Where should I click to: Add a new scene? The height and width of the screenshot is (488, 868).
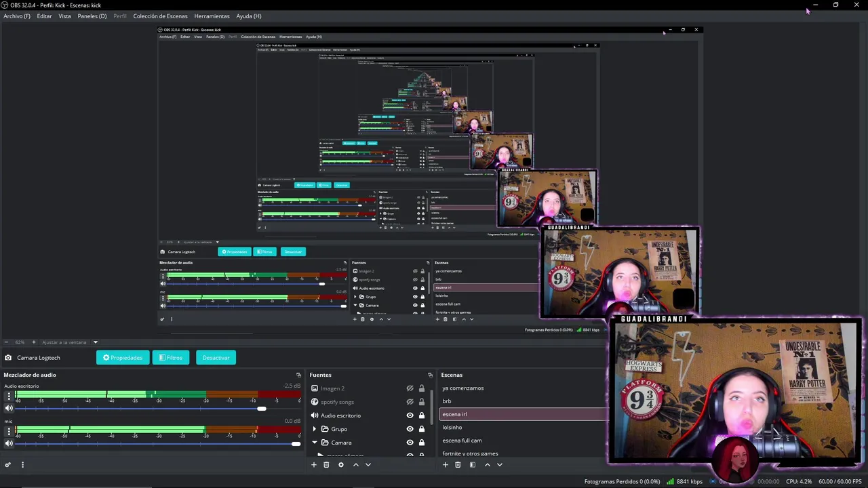[445, 465]
